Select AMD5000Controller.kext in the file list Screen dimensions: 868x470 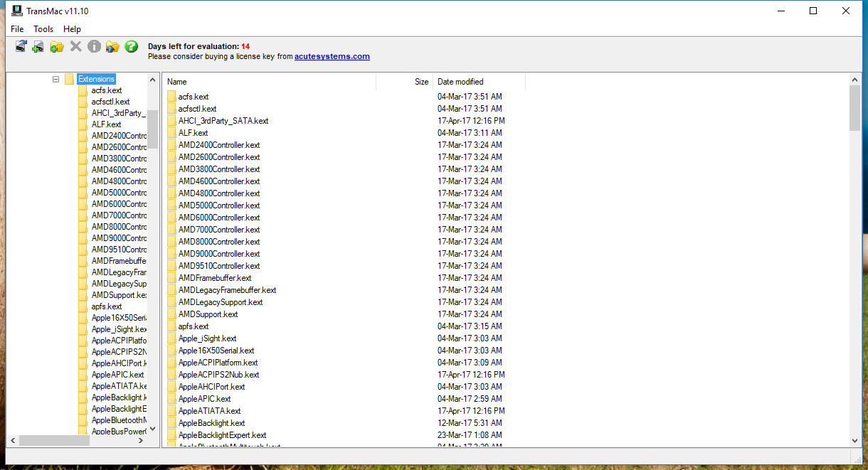(x=219, y=205)
